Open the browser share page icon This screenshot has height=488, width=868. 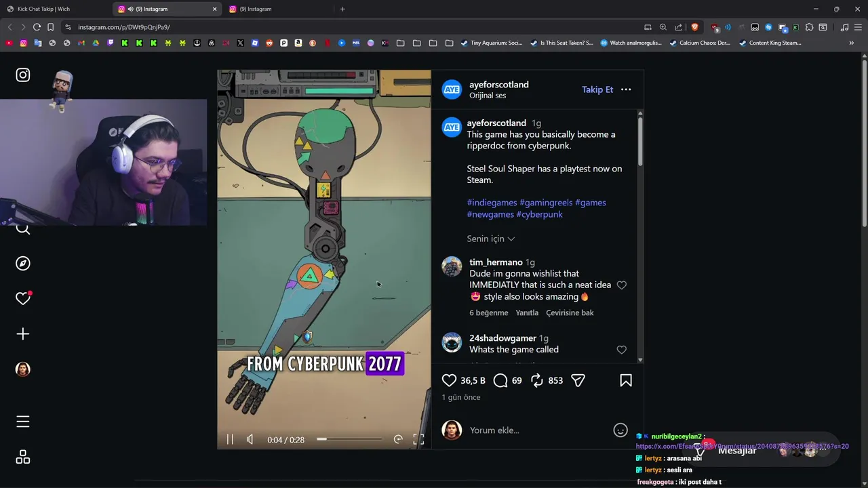click(x=679, y=27)
